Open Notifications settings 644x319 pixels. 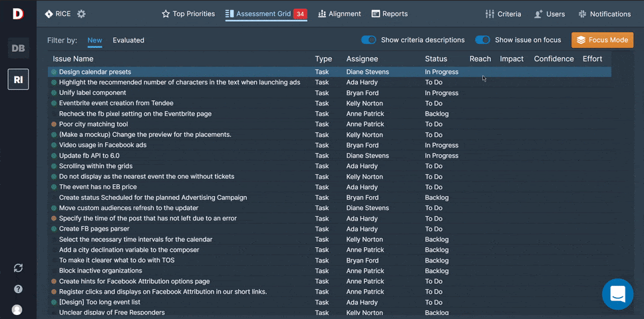coord(604,14)
